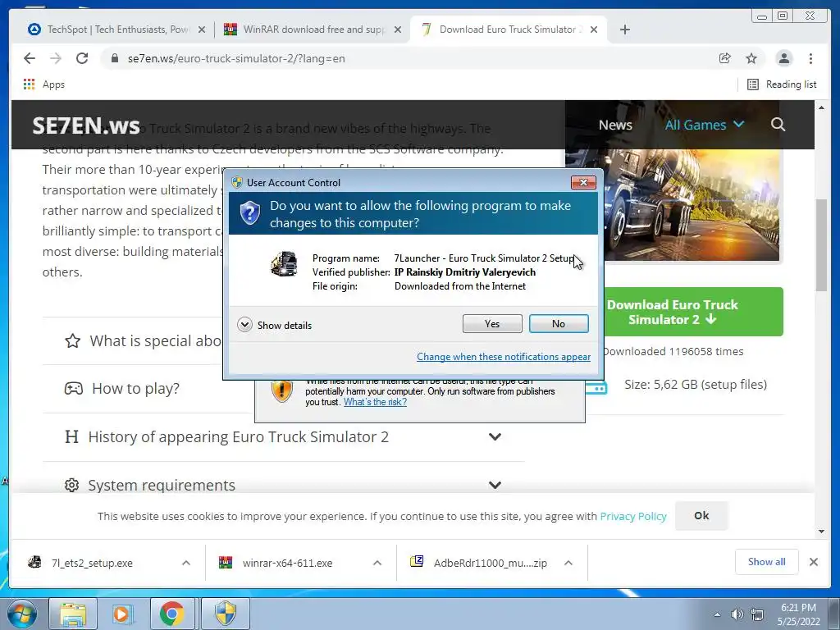Click the truck program icon in UAC
The width and height of the screenshot is (840, 630).
click(284, 263)
